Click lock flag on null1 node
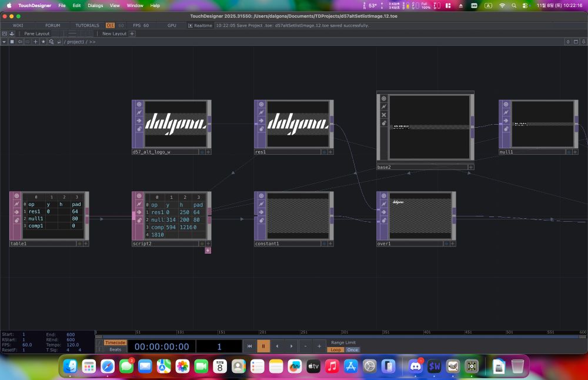This screenshot has height=380, width=588. point(506,129)
